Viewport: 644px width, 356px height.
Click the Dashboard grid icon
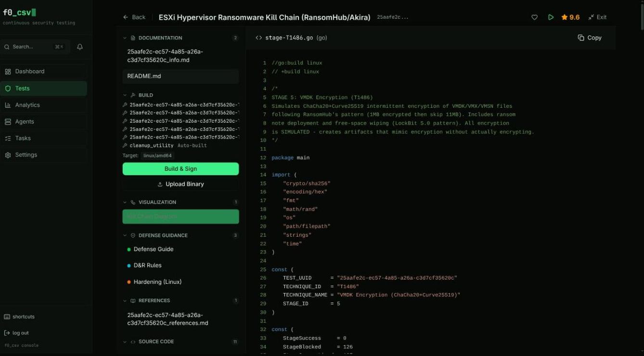point(8,72)
